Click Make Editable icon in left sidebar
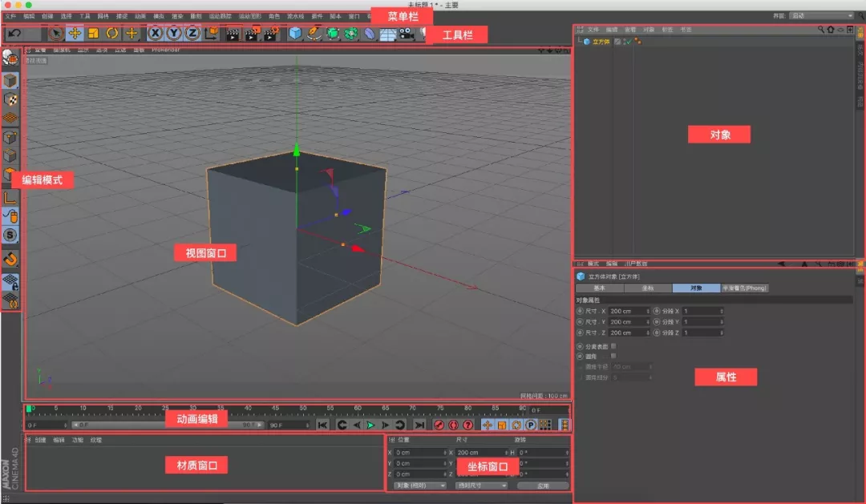This screenshot has height=504, width=866. pyautogui.click(x=10, y=58)
